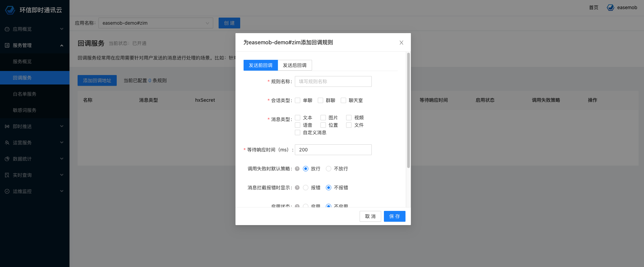Viewport: 644px width, 267px height.
Task: Expand the 运营服务 sidebar chevron
Action: point(62,143)
